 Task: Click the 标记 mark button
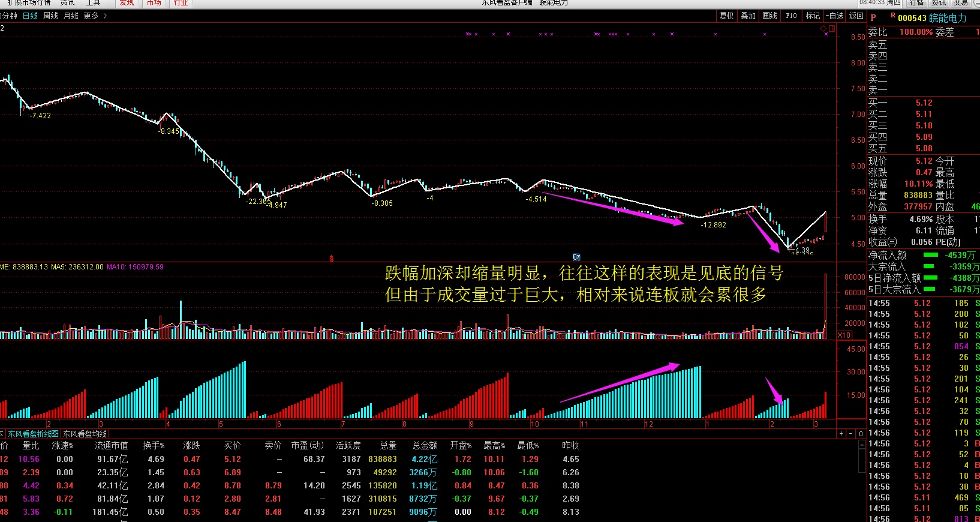click(813, 16)
